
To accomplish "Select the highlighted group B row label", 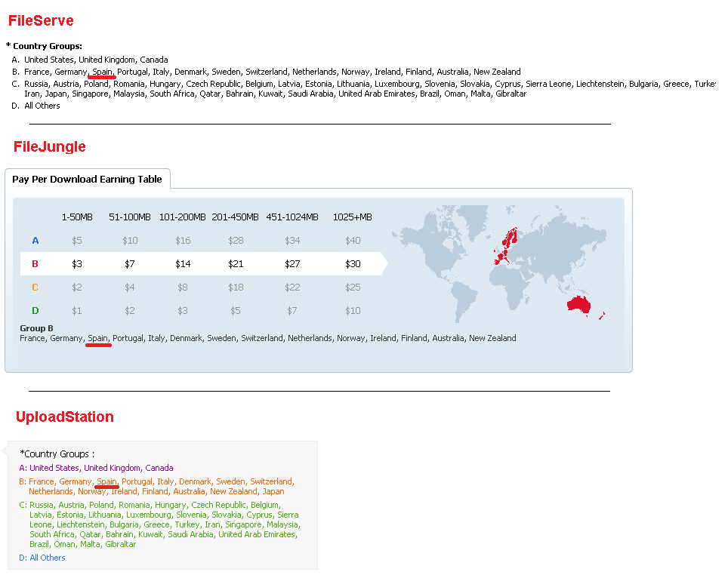I will pos(35,264).
